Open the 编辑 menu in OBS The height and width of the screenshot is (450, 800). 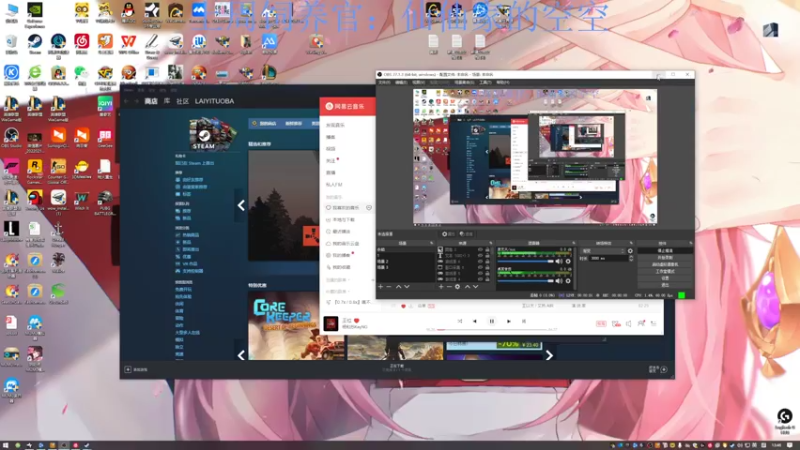[x=401, y=82]
